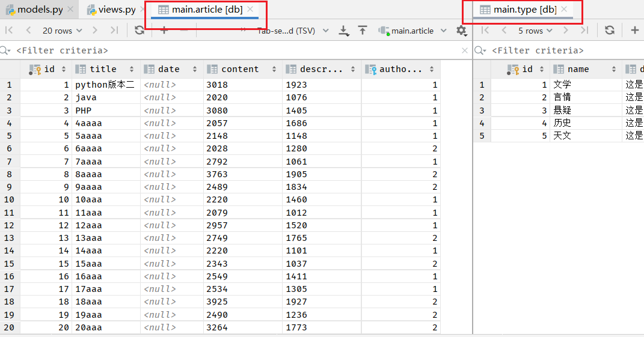The height and width of the screenshot is (337, 644).
Task: Select the content cell '3018'
Action: (x=243, y=85)
